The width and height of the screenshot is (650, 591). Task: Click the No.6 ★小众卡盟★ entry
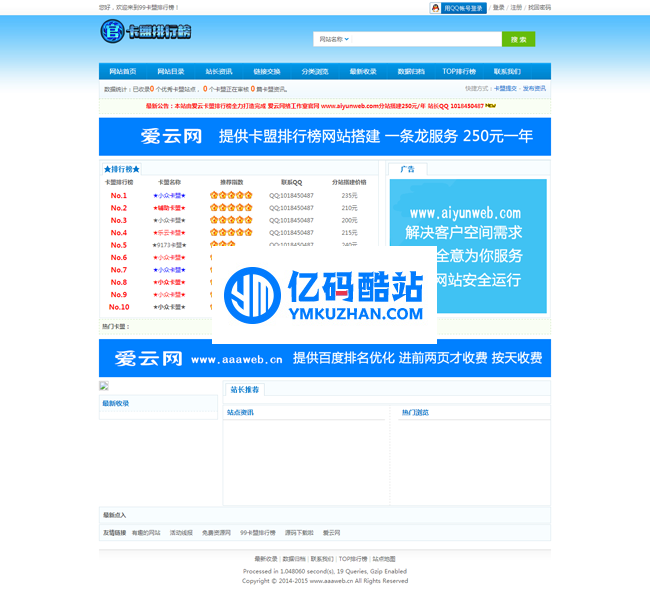[x=170, y=257]
